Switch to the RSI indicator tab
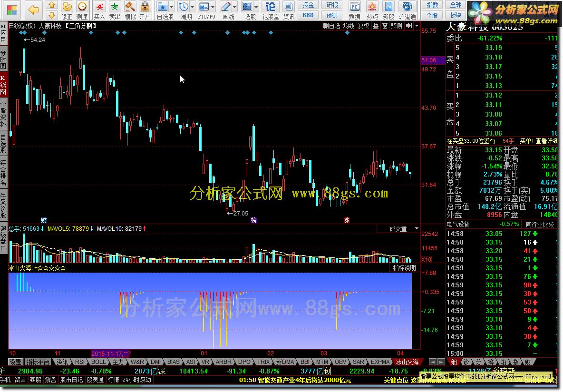Viewport: 563px width, 392px height. tap(80, 362)
